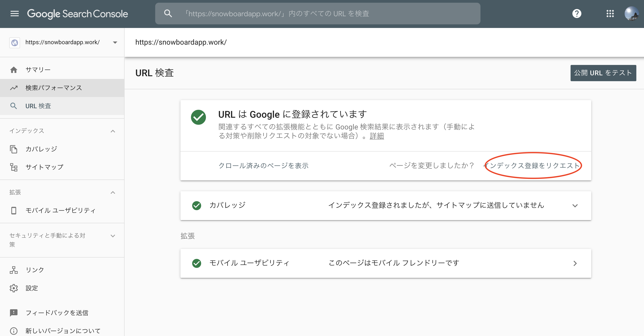This screenshot has height=336, width=644.
Task: Open the サイトマップ section
Action: 44,167
